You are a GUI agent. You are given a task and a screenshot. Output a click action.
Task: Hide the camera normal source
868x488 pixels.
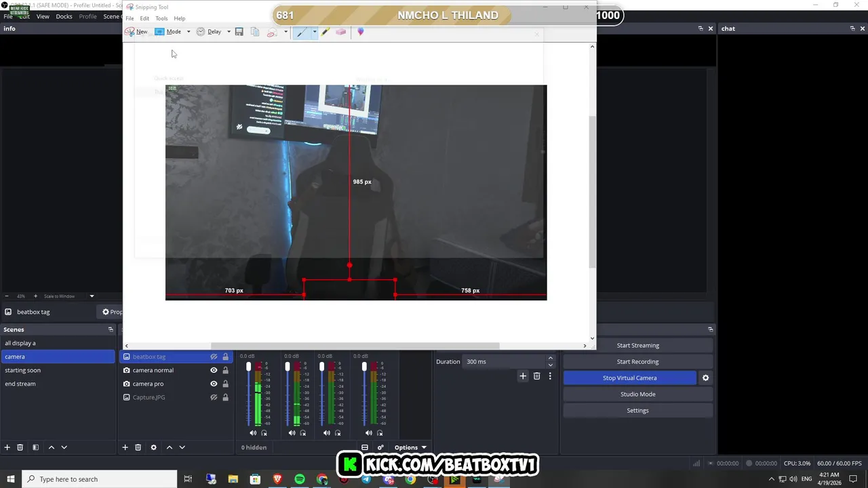coord(214,370)
